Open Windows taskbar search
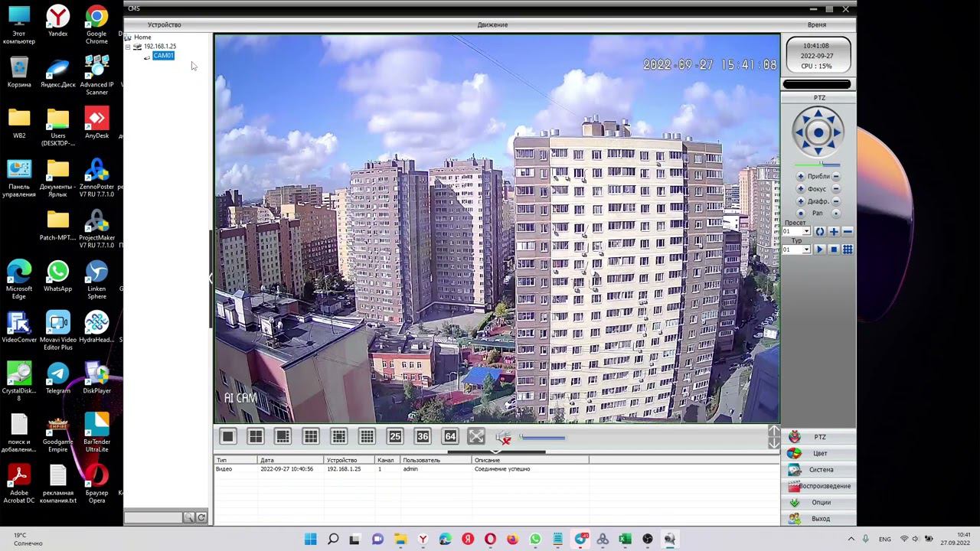 333,540
